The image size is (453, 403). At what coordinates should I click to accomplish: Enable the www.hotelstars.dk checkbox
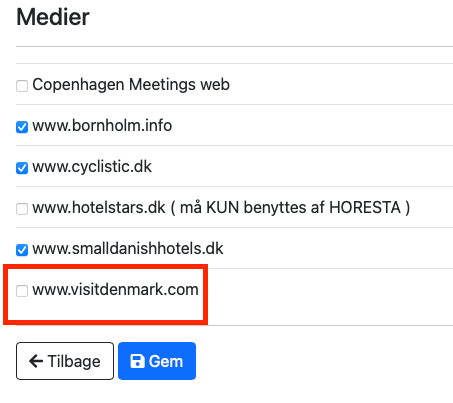click(x=22, y=209)
